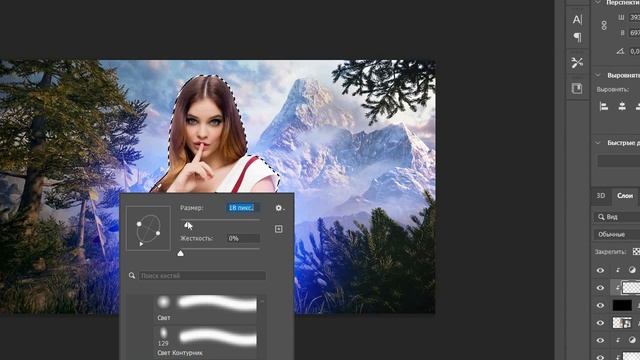The image size is (640, 360).
Task: Click the rotation angle value field
Action: pyautogui.click(x=634, y=51)
